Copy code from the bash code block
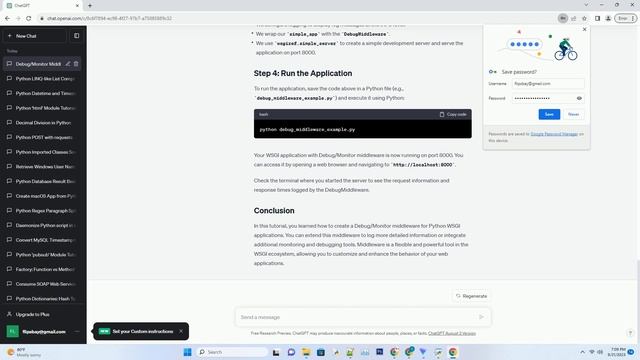 click(x=453, y=114)
